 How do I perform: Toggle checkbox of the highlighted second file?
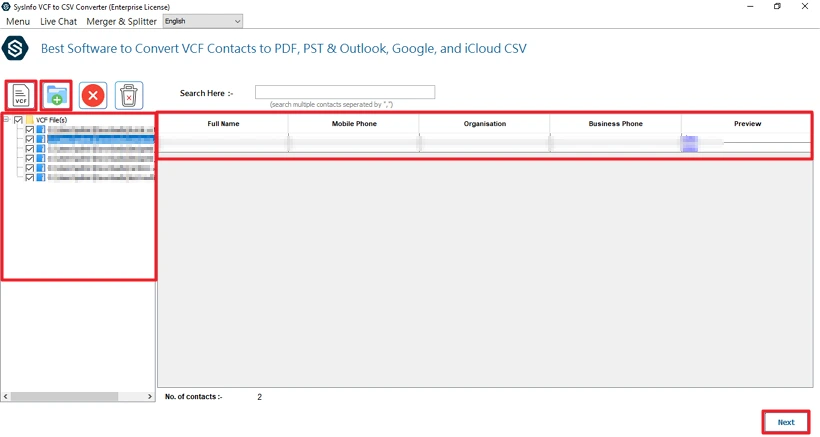(x=29, y=139)
